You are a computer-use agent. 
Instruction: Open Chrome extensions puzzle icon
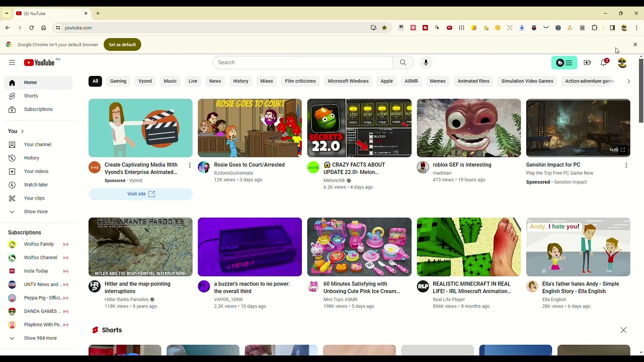[594, 28]
